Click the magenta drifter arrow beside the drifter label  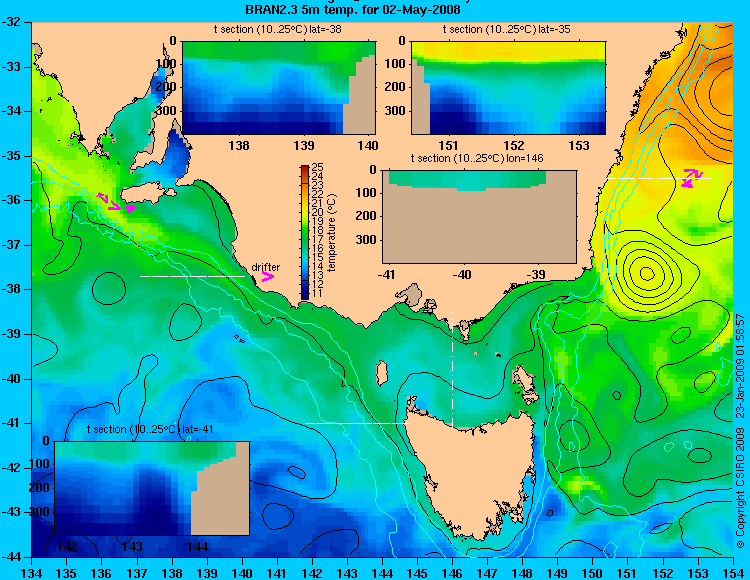point(267,276)
